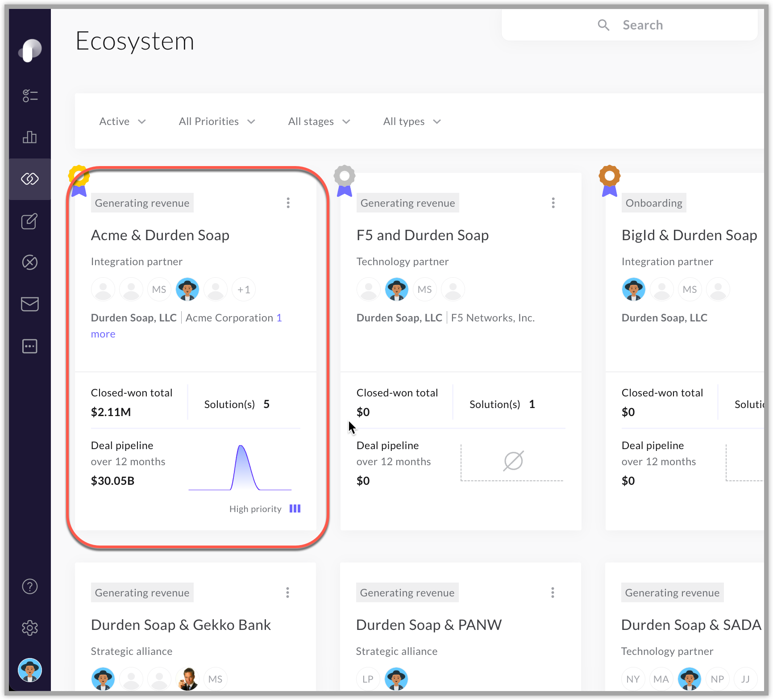The height and width of the screenshot is (700, 773).
Task: Click the app logo in the sidebar
Action: pyautogui.click(x=30, y=50)
